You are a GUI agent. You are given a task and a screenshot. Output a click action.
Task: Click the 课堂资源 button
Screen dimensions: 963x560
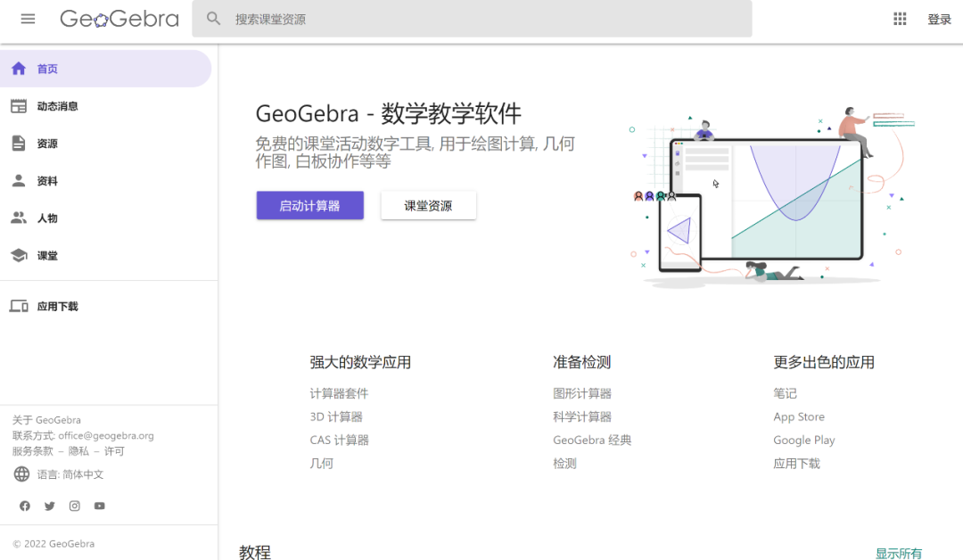428,206
